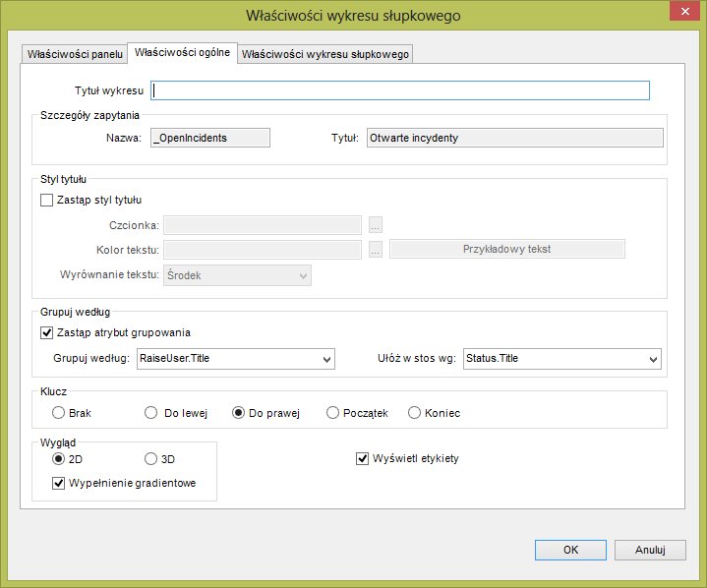
Task: Choose the Początek radio button
Action: pyautogui.click(x=332, y=413)
